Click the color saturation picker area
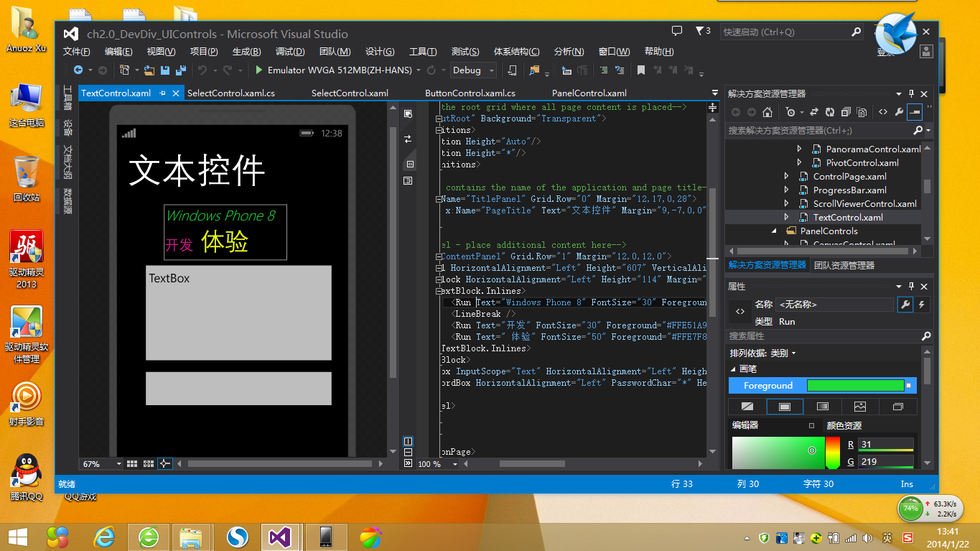Screen dimensions: 980x551 coord(778,453)
